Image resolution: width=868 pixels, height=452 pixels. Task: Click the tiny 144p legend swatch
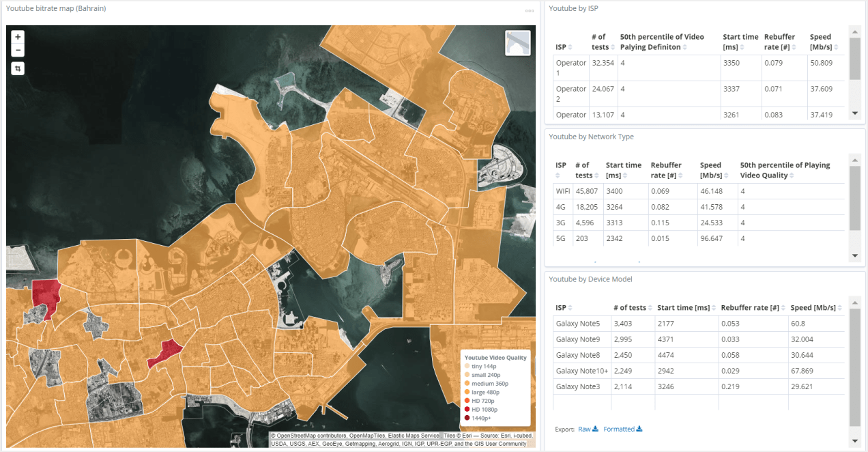[x=467, y=367]
